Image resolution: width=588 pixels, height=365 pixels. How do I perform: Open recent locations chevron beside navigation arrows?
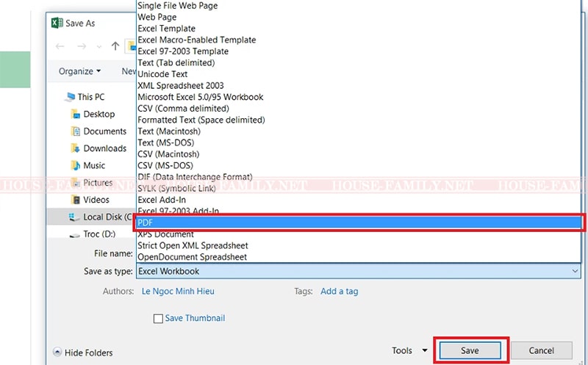click(x=99, y=47)
